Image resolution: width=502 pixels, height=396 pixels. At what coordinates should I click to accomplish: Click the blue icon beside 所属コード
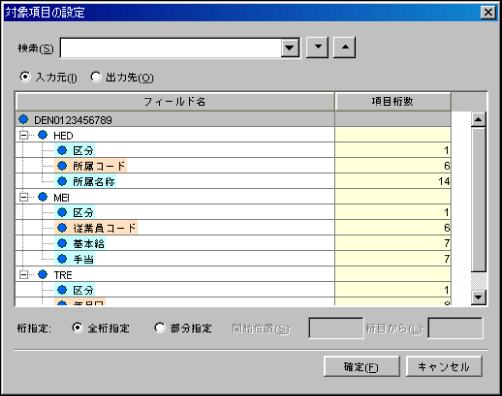[62, 166]
